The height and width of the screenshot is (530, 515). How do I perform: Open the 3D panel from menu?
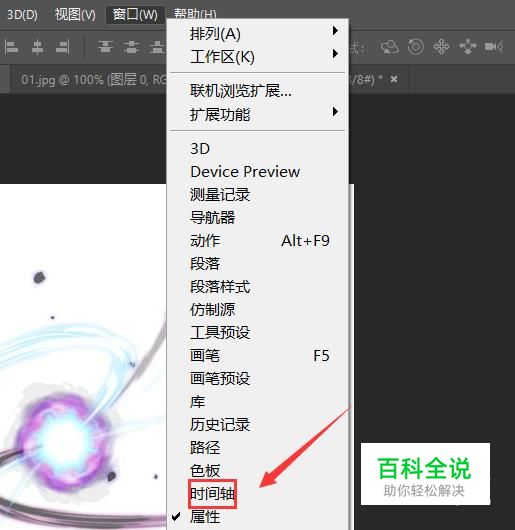tap(259, 148)
